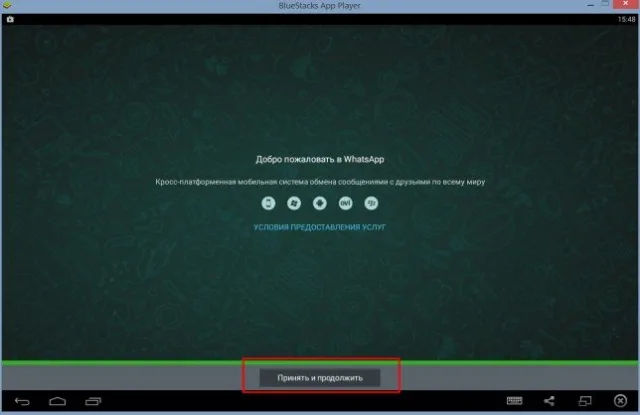The width and height of the screenshot is (640, 415).
Task: Click the fullscreen toggle icon in bottom bar
Action: (585, 401)
